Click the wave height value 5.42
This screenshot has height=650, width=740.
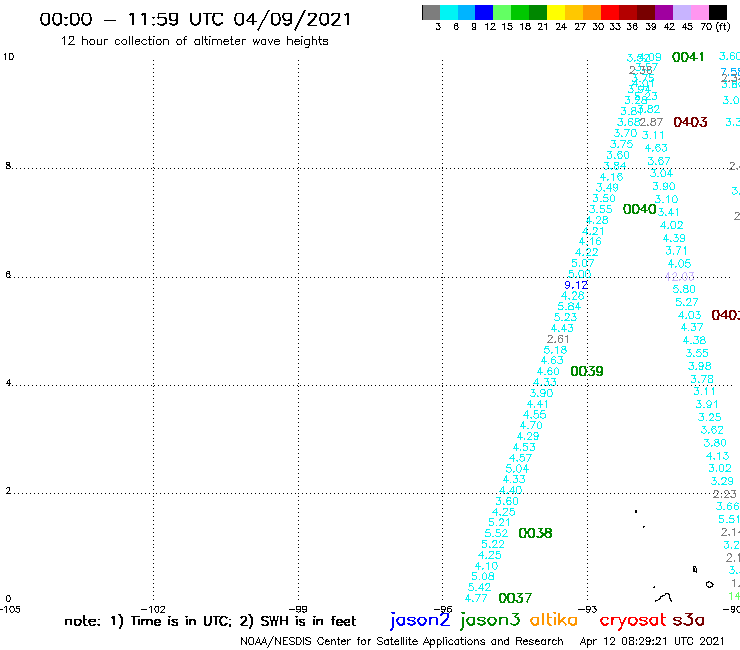tap(479, 587)
